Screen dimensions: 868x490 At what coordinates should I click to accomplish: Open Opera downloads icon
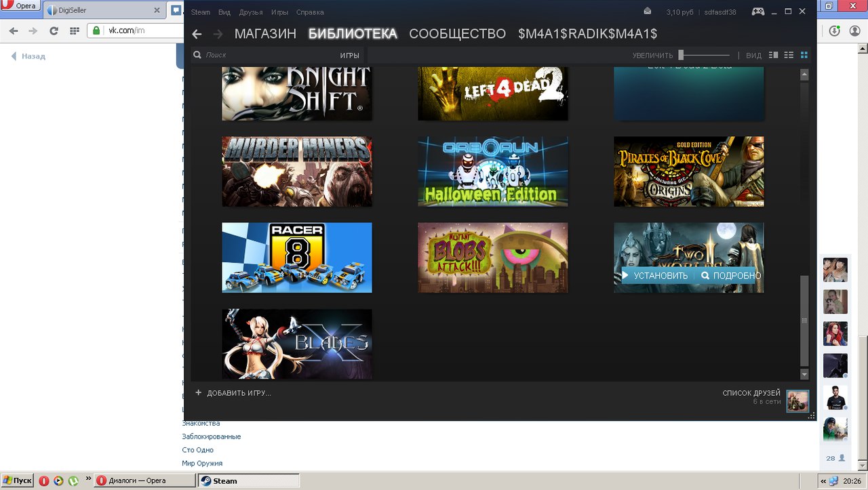click(x=835, y=30)
